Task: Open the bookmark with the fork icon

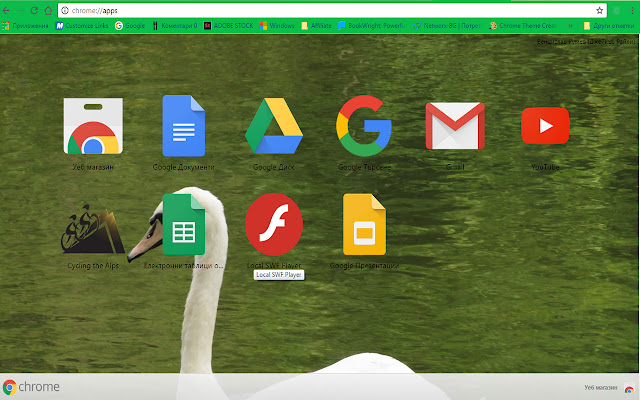Action: pos(174,26)
